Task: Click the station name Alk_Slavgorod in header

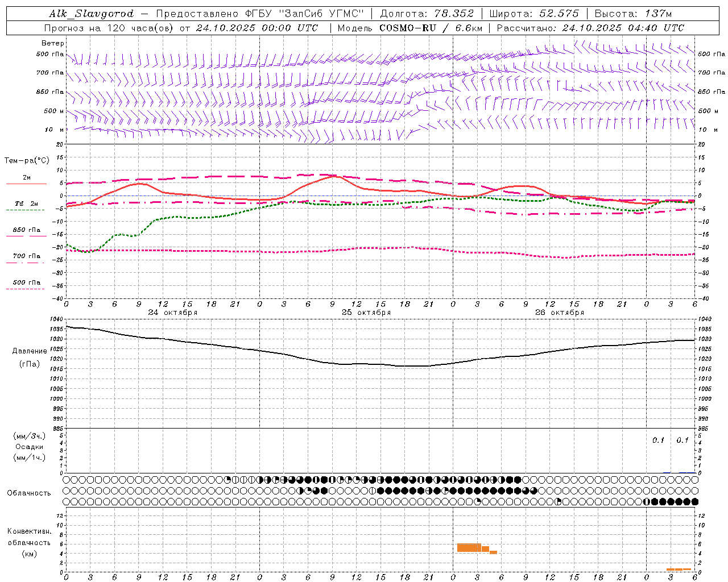Action: (x=91, y=14)
